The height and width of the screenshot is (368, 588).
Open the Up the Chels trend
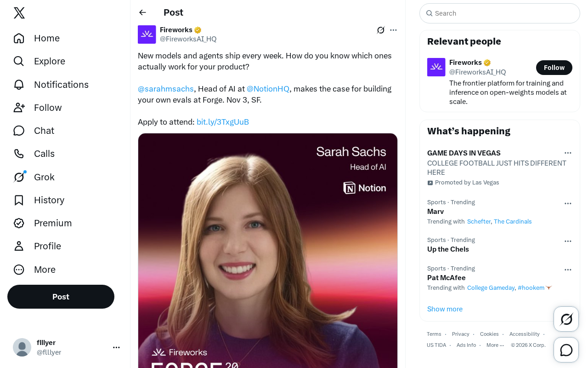point(500,245)
